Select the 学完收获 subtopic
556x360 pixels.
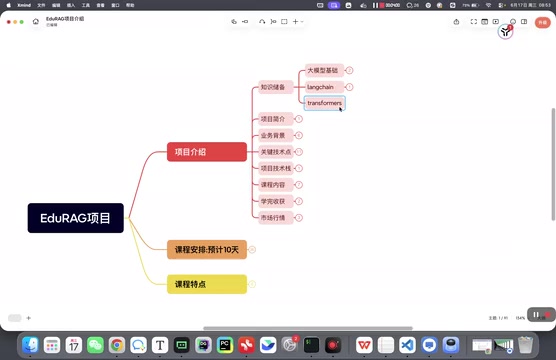(x=276, y=201)
